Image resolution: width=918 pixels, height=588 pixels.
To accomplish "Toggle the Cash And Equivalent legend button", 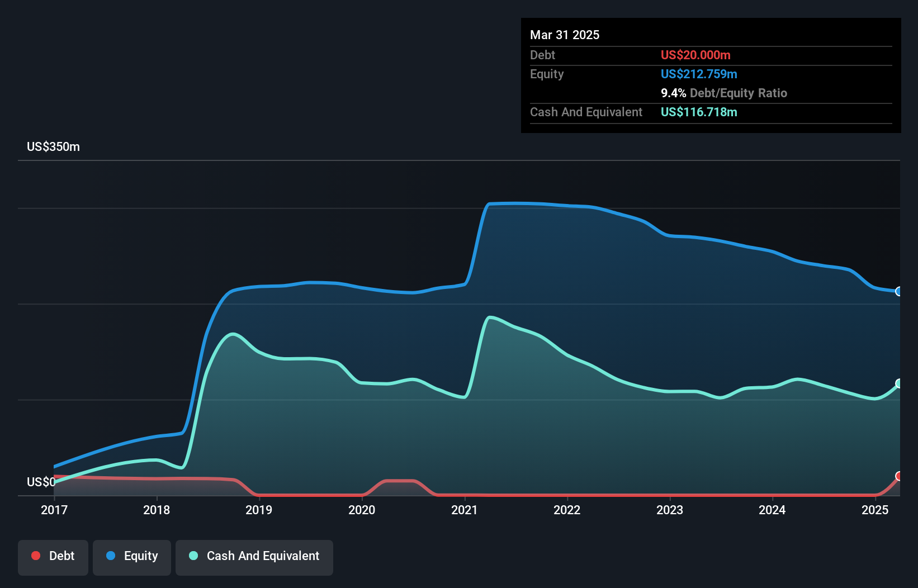I will (x=254, y=557).
